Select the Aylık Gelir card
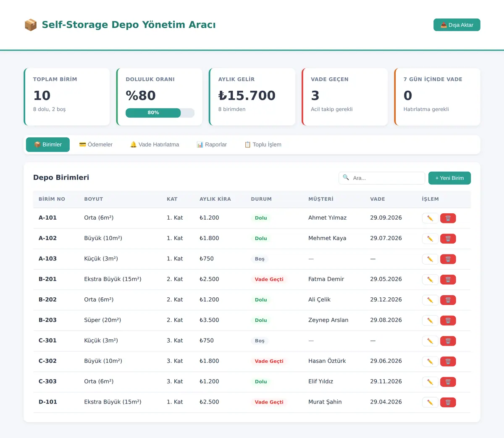The height and width of the screenshot is (438, 504). tap(252, 97)
